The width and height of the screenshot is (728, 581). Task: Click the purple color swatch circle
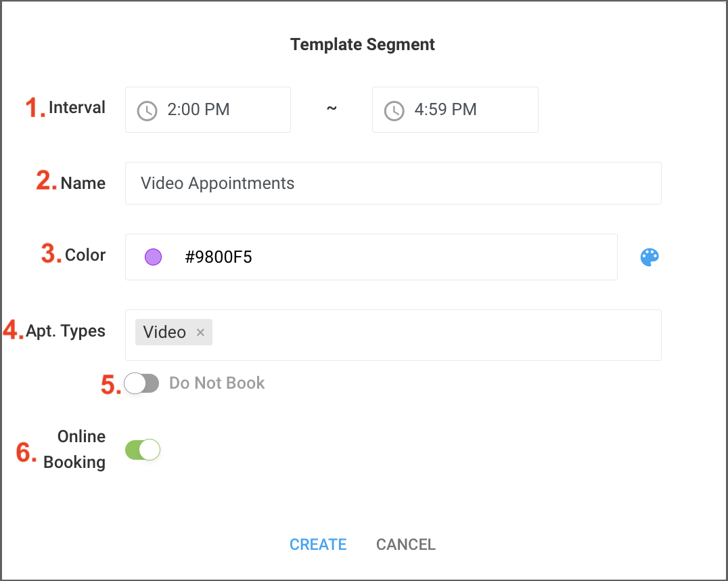click(153, 257)
